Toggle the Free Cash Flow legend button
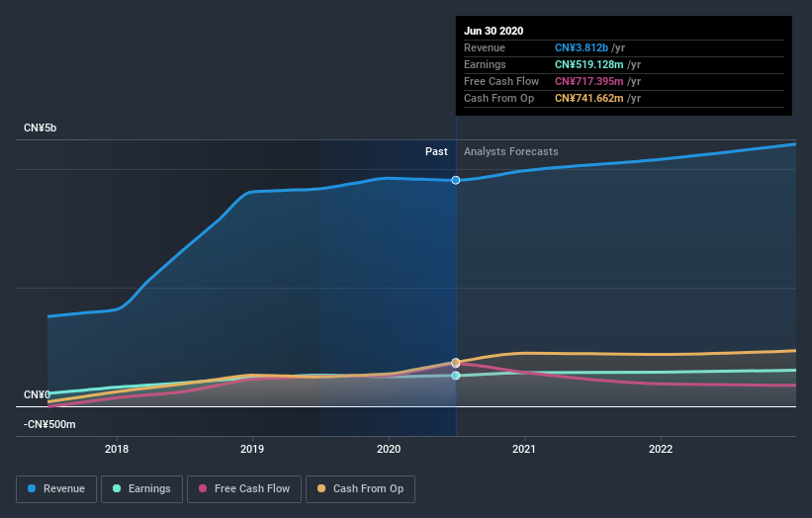The image size is (812, 518). [x=244, y=489]
